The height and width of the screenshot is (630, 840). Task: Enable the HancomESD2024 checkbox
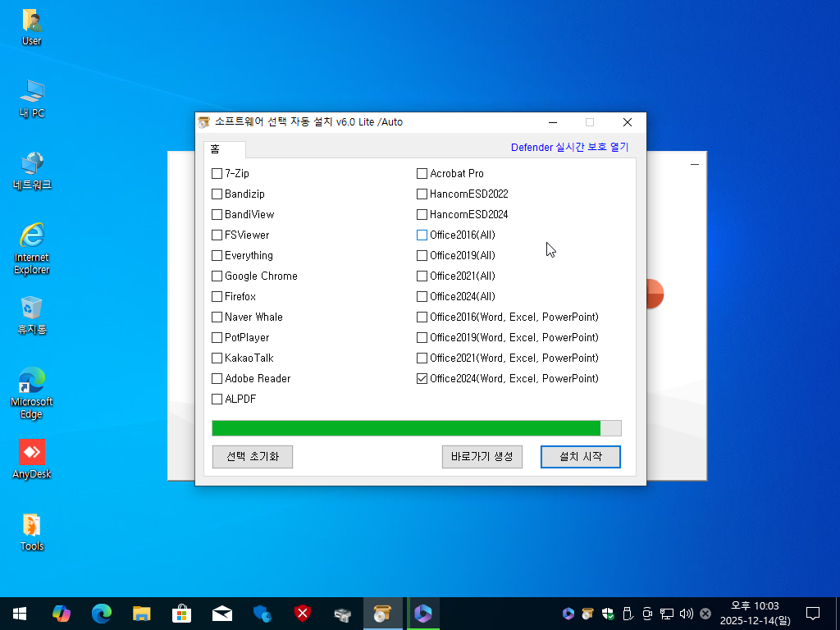[422, 214]
